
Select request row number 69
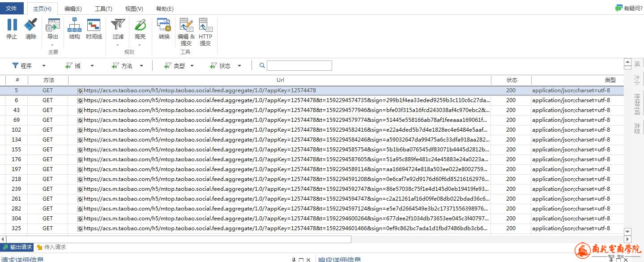point(311,120)
